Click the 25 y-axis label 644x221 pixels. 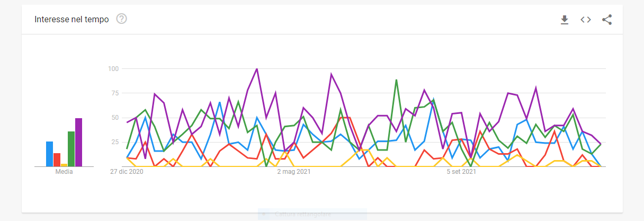[x=115, y=142]
